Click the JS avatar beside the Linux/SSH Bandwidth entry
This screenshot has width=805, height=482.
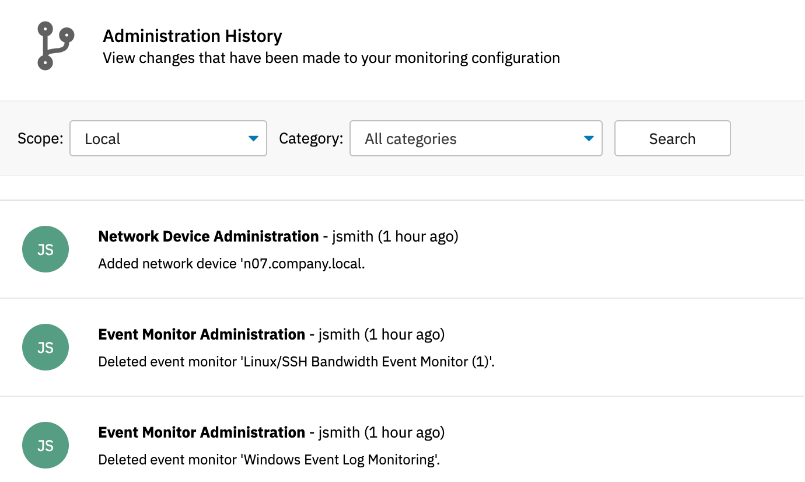(45, 348)
